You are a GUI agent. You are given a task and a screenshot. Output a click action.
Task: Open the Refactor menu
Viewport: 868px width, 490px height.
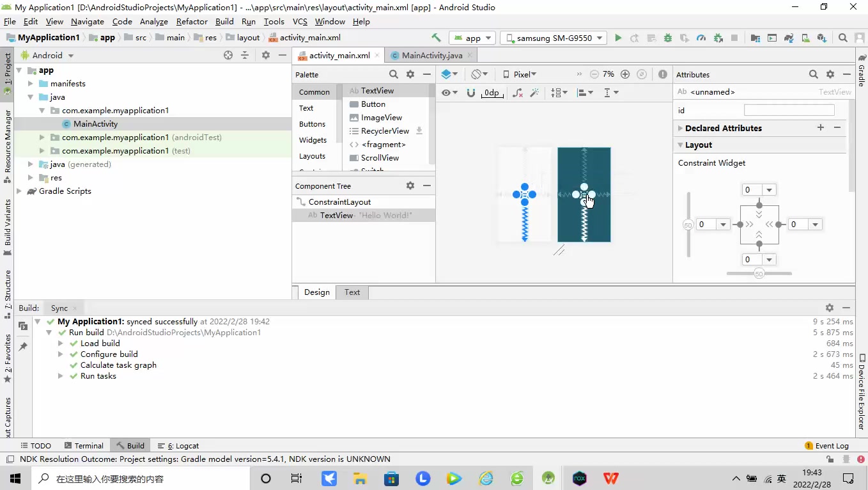pyautogui.click(x=192, y=21)
